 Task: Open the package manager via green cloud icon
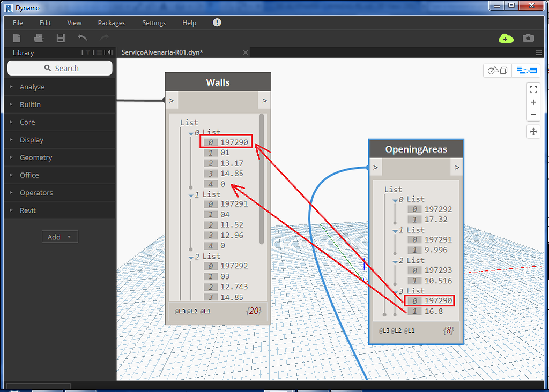[506, 38]
